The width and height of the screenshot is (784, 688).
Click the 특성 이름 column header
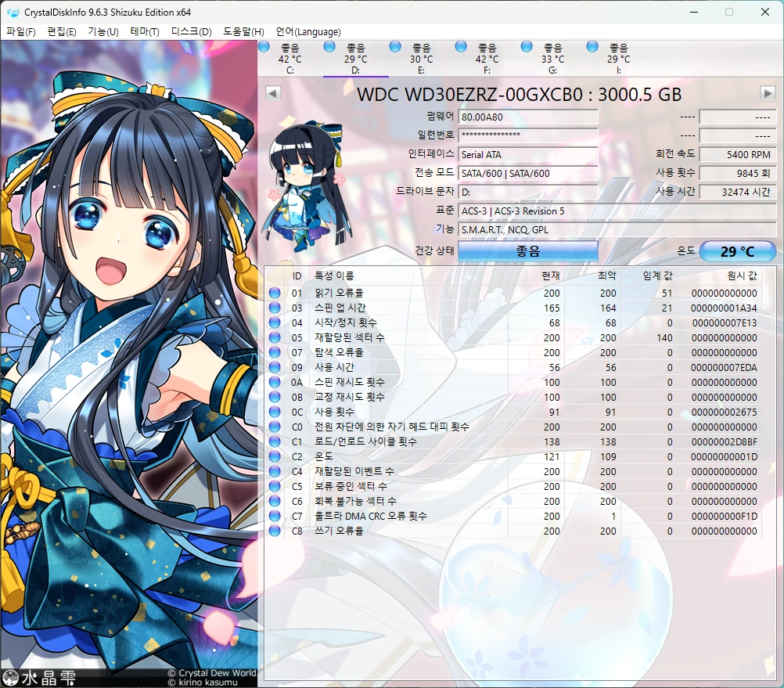pyautogui.click(x=334, y=276)
